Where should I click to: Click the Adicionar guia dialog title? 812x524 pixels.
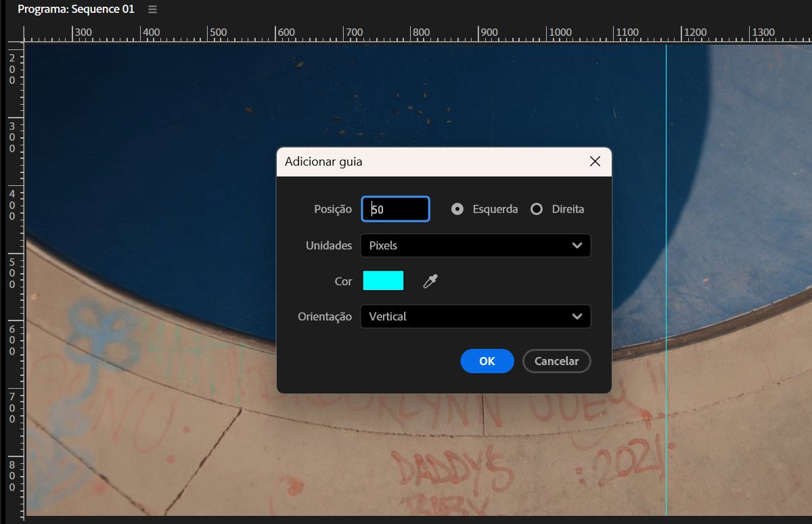click(323, 162)
